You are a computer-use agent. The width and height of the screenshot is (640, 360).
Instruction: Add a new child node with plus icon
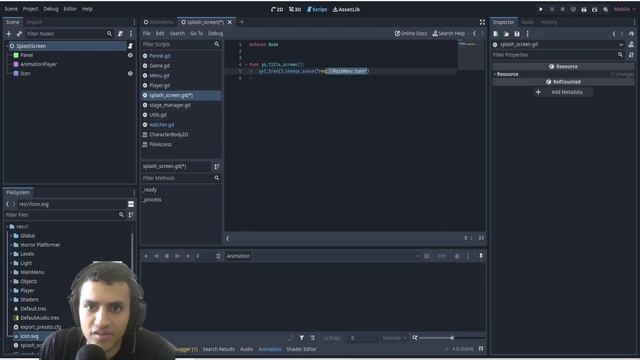point(9,33)
